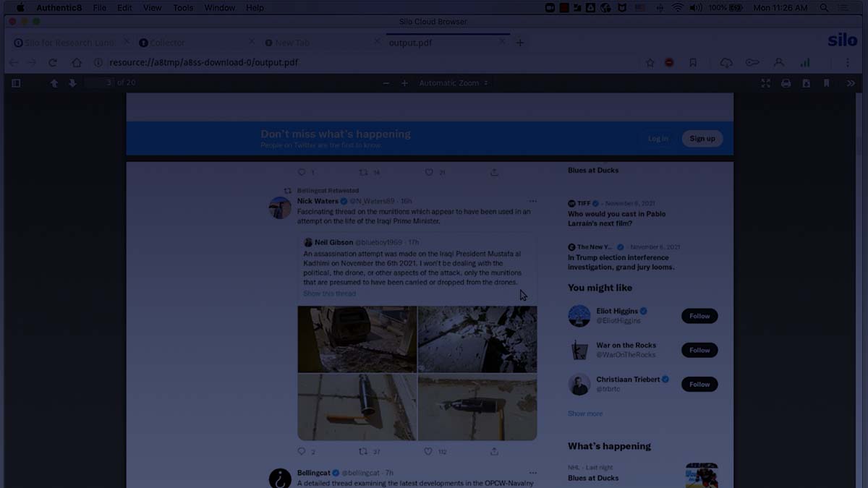868x488 pixels.
Task: Open the bottom-right munition photo
Action: 477,407
